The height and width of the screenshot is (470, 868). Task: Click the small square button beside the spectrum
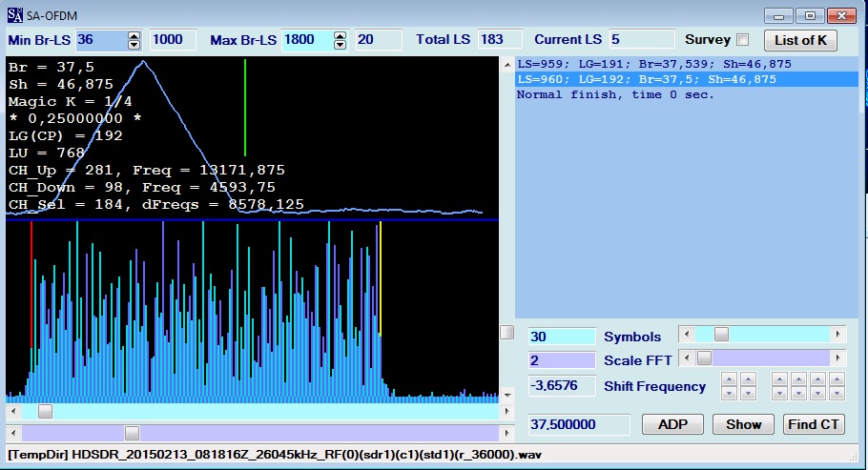coord(507,332)
